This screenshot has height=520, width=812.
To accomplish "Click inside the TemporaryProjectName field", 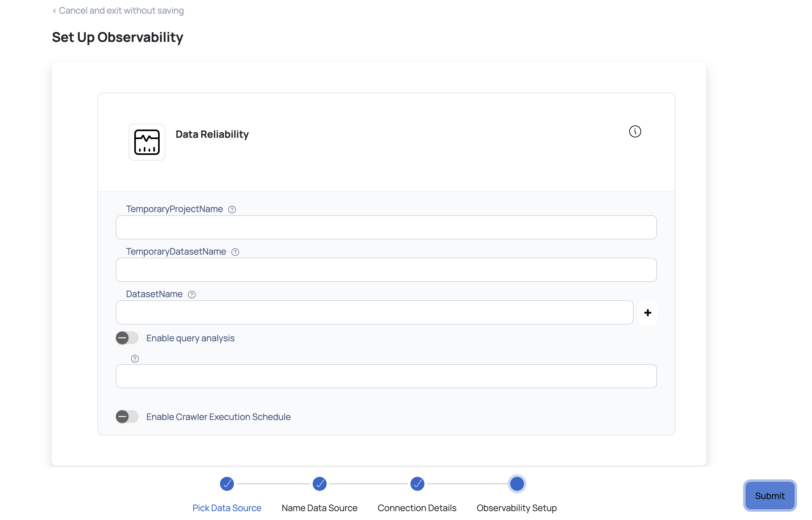I will point(386,227).
